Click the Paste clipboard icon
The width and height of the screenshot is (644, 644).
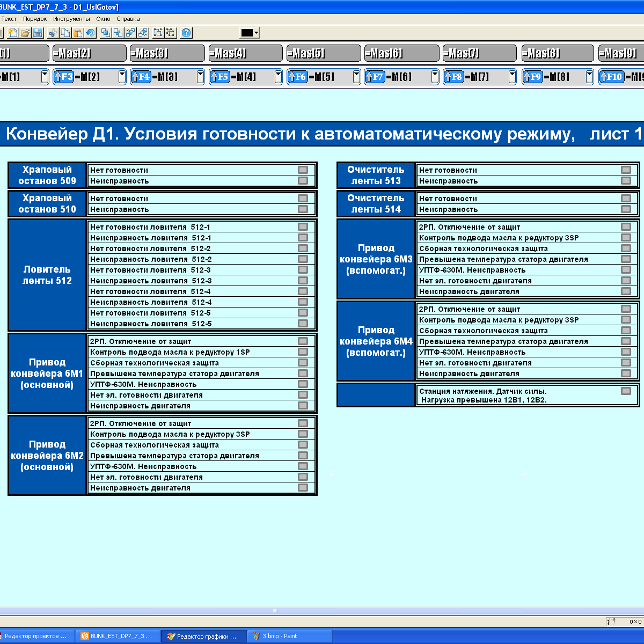pyautogui.click(x=78, y=33)
